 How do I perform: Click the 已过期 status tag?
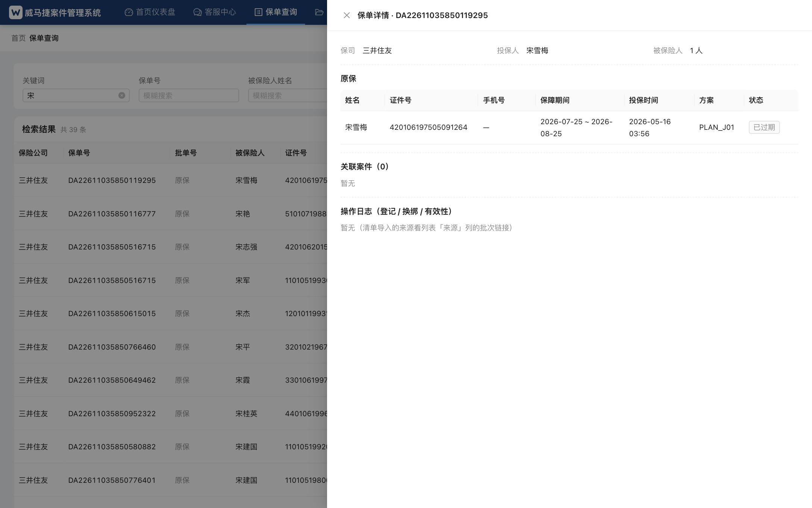point(764,128)
